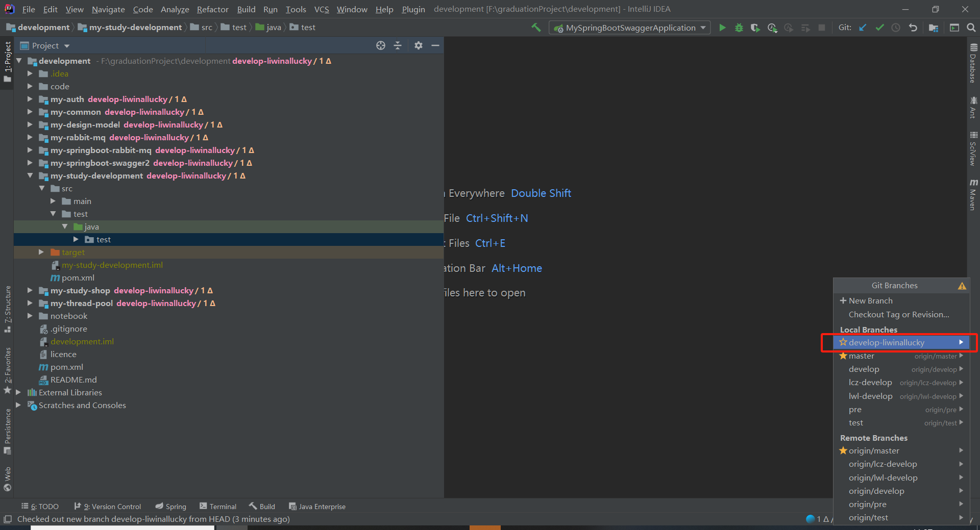
Task: Open the Plugin menu
Action: point(413,9)
